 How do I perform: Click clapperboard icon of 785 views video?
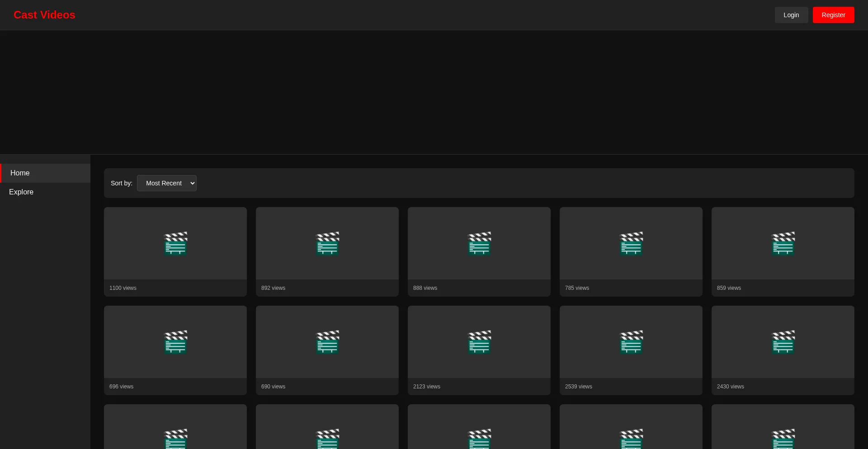[631, 244]
